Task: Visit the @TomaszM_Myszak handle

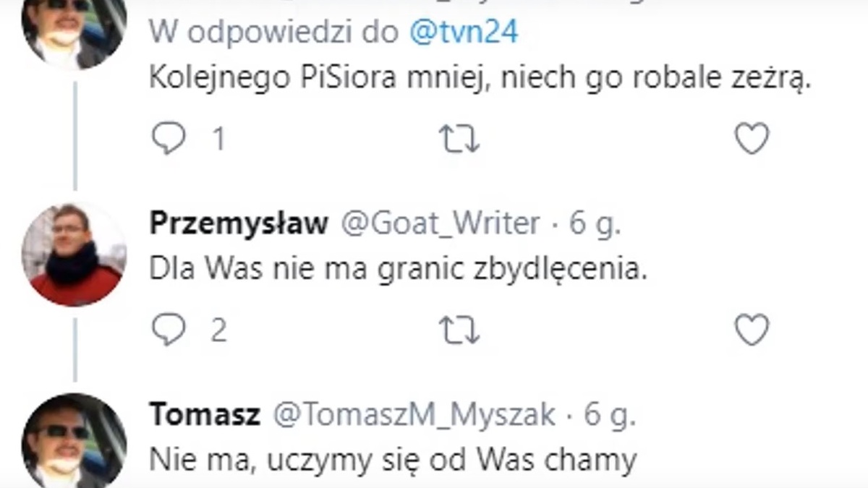Action: 413,415
